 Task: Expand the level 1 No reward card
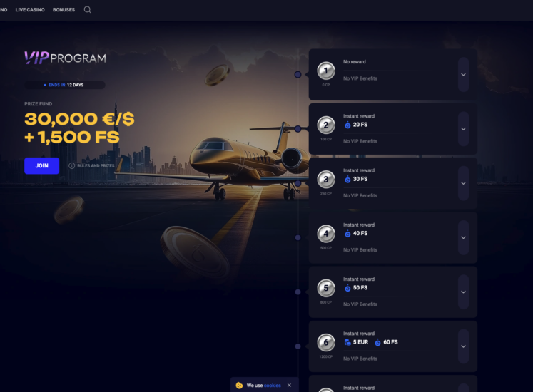(x=463, y=74)
